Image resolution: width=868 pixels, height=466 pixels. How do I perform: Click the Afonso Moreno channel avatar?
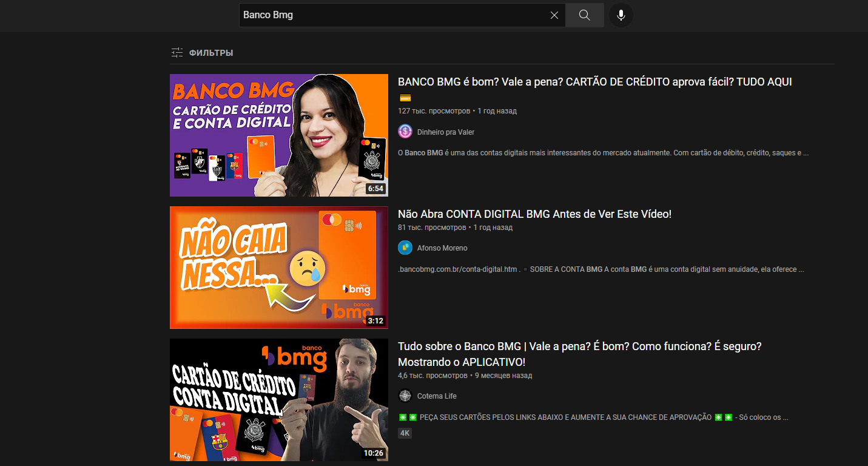405,248
